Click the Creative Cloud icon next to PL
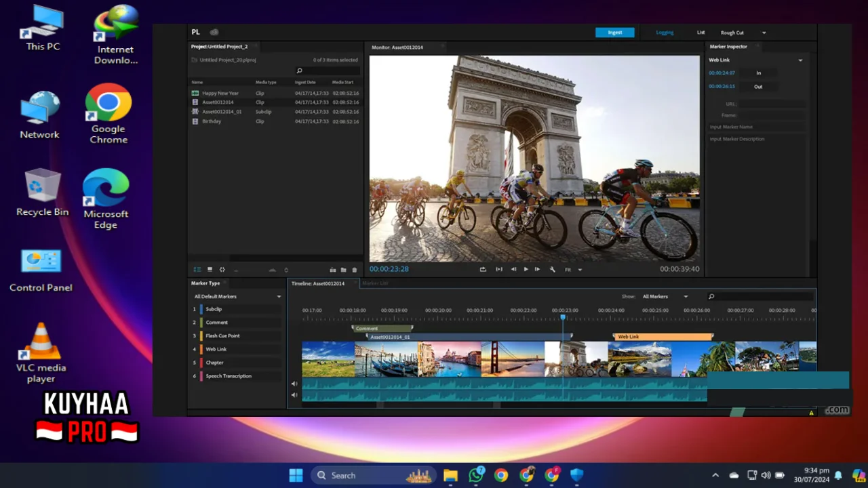This screenshot has height=488, width=868. coord(214,32)
